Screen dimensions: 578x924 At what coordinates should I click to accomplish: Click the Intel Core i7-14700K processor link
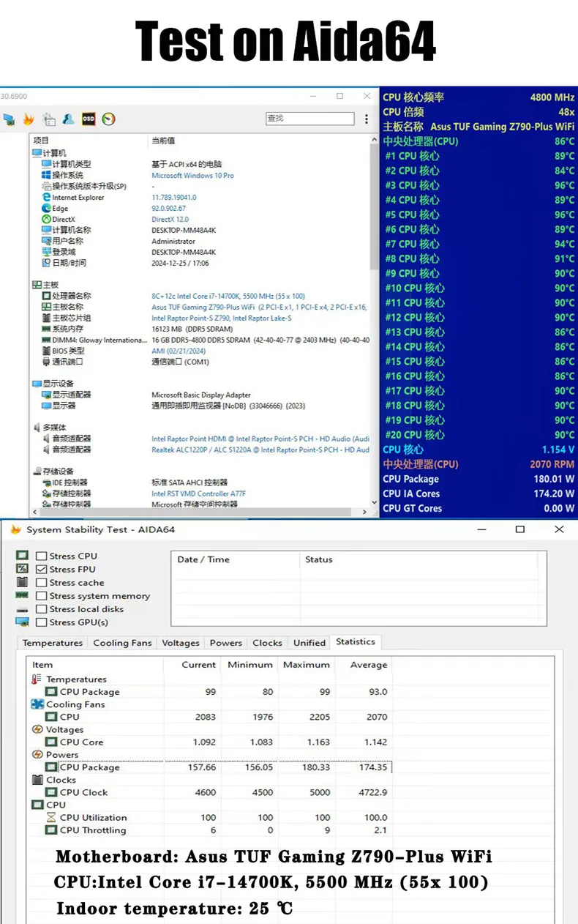pos(228,297)
